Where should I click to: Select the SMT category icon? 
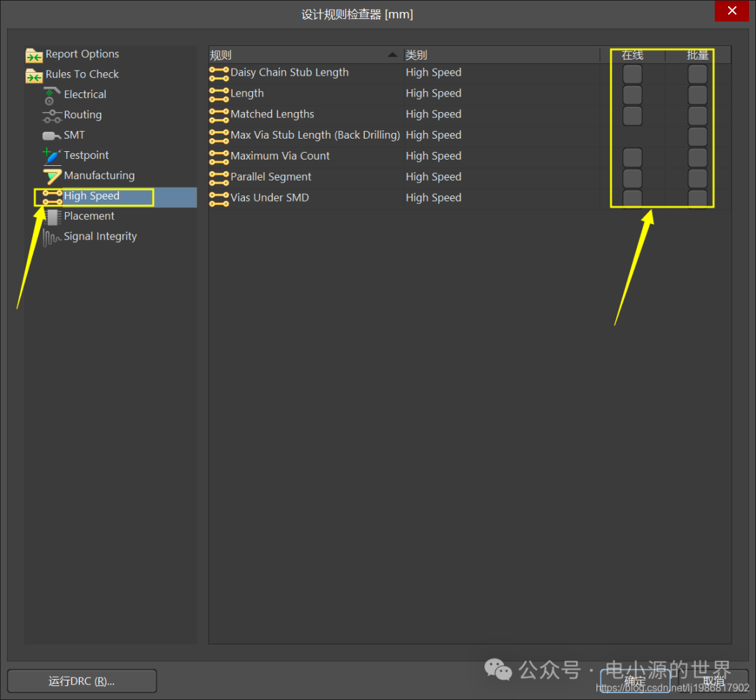(52, 136)
